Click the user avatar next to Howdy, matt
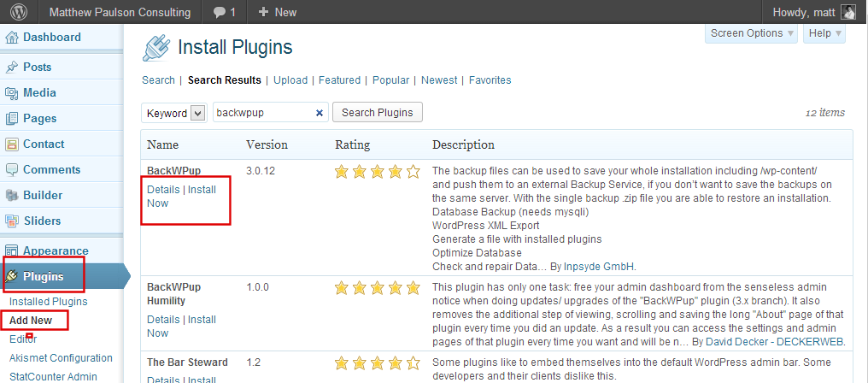The width and height of the screenshot is (868, 383). pyautogui.click(x=848, y=12)
